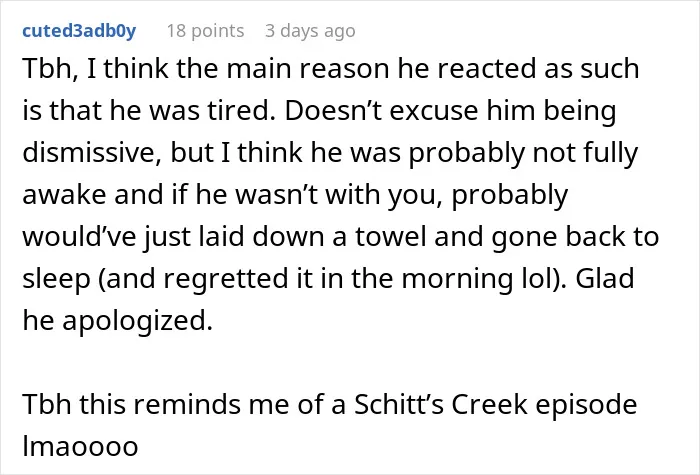This screenshot has height=475, width=700.
Task: Click the "18 points" score label
Action: click(205, 31)
